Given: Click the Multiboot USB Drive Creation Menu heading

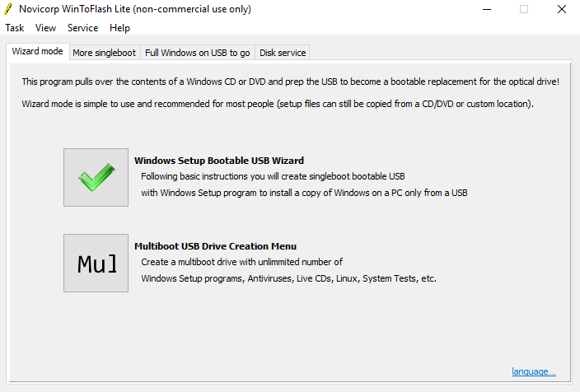Looking at the screenshot, I should 215,246.
